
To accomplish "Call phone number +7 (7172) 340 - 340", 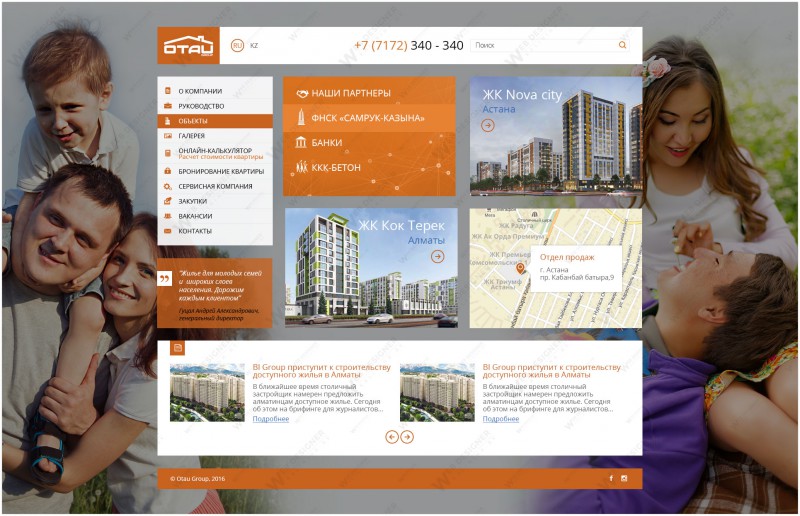I will point(409,45).
